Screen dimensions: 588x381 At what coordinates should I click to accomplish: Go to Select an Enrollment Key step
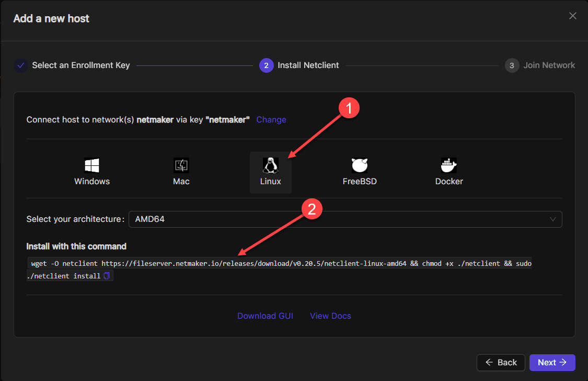click(x=72, y=65)
